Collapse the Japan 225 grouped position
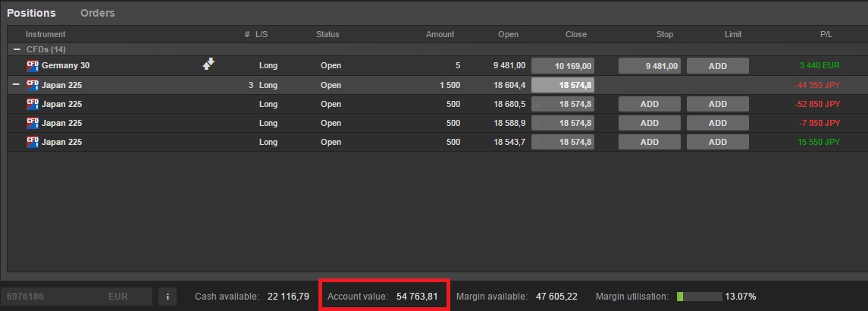Viewport: 868px width, 311px height. coord(17,85)
